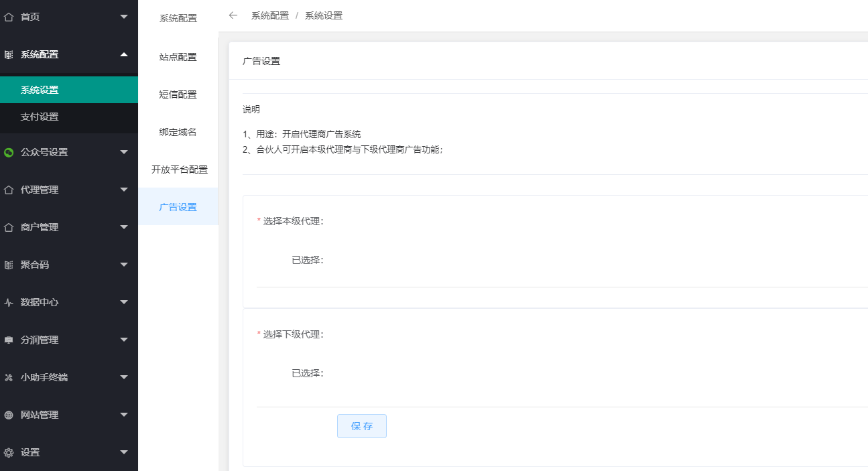Collapse the 系统配置 menu arrow
The width and height of the screenshot is (868, 471).
(x=124, y=54)
